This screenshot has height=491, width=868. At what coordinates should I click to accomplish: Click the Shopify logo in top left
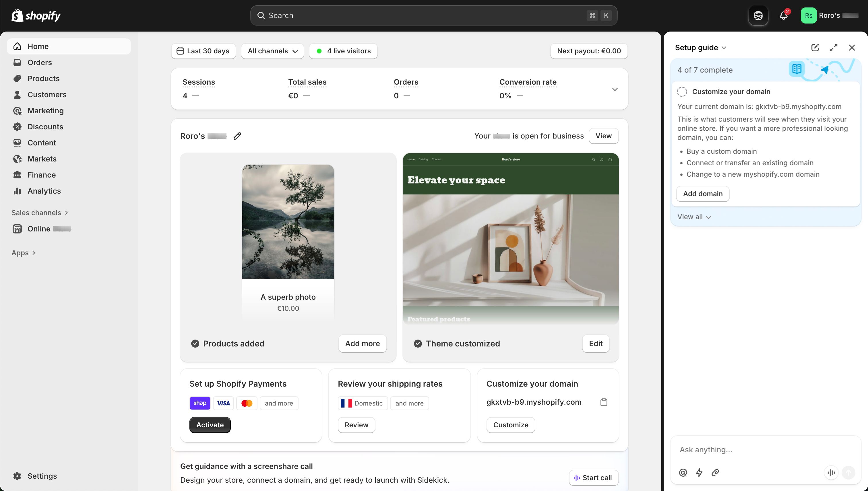35,15
